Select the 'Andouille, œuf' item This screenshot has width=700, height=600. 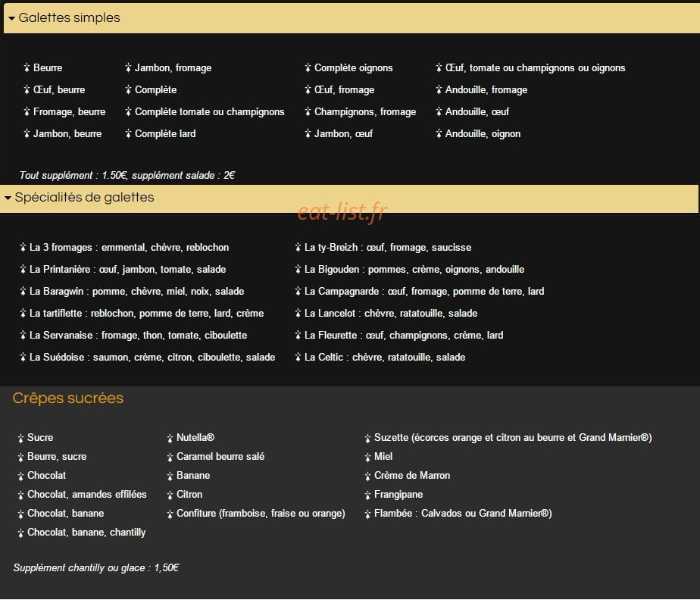(x=477, y=111)
